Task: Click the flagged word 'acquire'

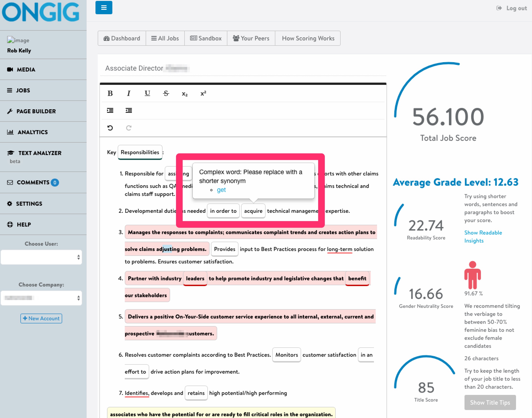Action: [x=253, y=211]
